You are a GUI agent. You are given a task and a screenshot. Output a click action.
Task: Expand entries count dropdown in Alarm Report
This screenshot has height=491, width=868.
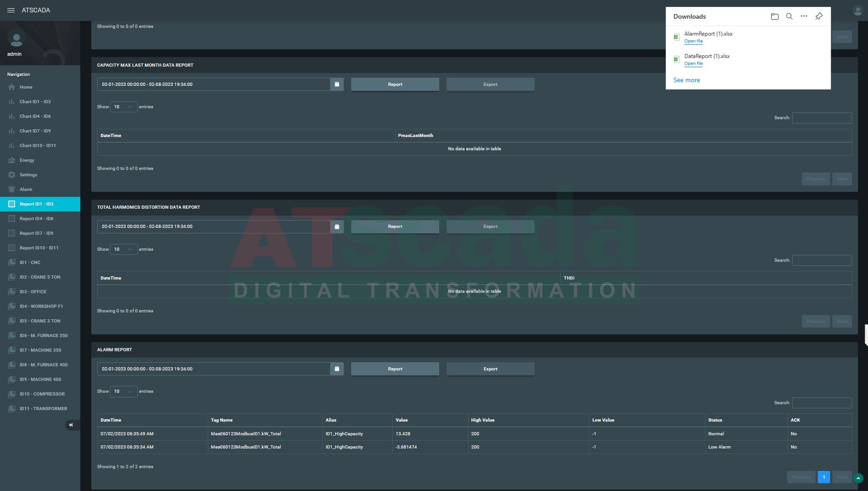(123, 391)
